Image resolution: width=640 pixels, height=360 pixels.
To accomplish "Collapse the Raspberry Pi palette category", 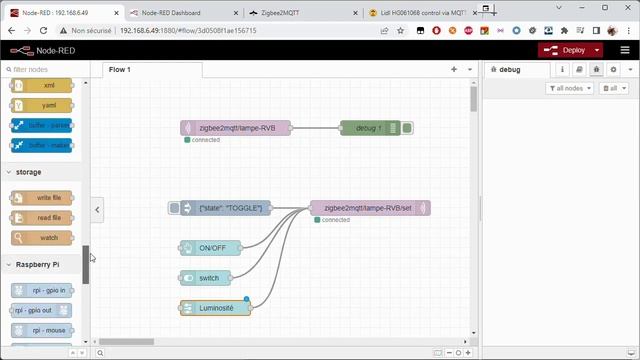I will coord(41,264).
